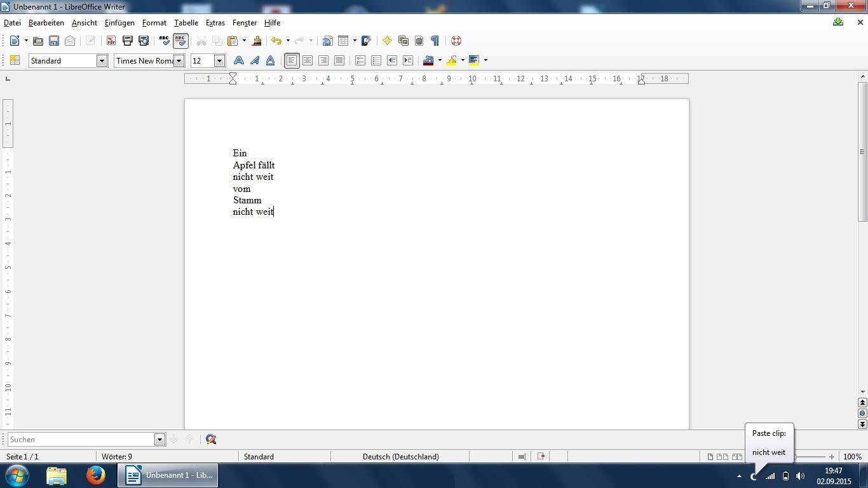The height and width of the screenshot is (488, 868).
Task: Open the LibreOffice Help lifebuoy icon
Action: tap(456, 41)
